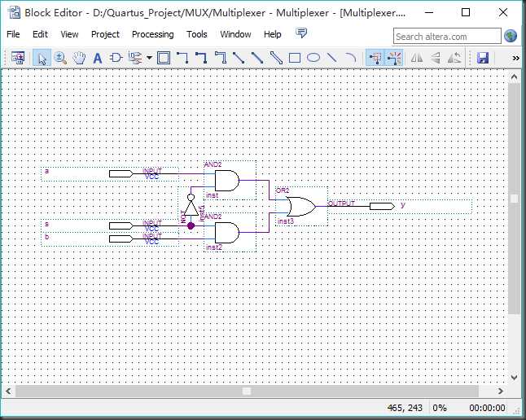Click the OUTPUT label text
Screen dimensions: 526x420
tap(341, 203)
